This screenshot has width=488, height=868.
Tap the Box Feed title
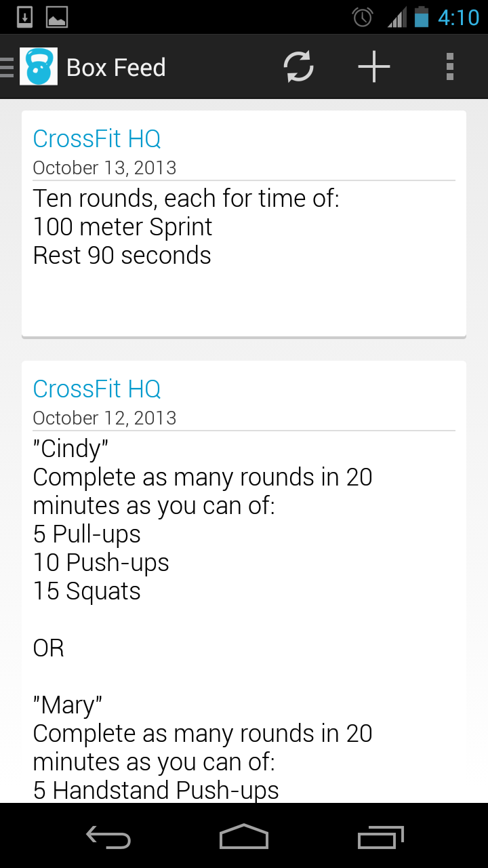116,66
